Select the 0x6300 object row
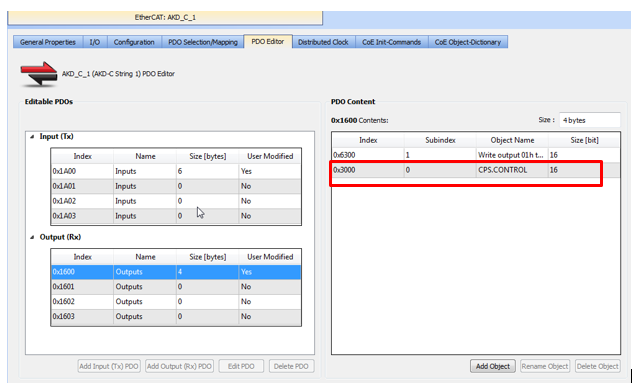 pyautogui.click(x=476, y=155)
